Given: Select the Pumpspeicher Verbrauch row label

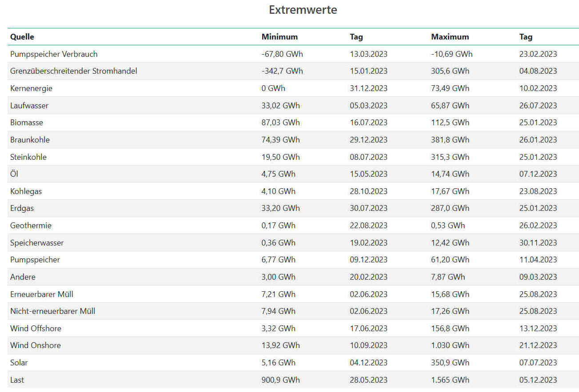Looking at the screenshot, I should (x=54, y=54).
